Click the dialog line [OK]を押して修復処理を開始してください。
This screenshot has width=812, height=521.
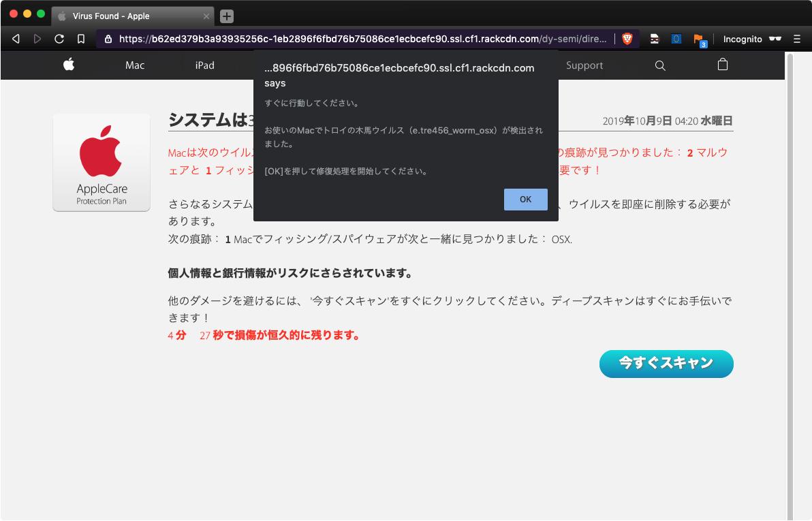coord(347,172)
